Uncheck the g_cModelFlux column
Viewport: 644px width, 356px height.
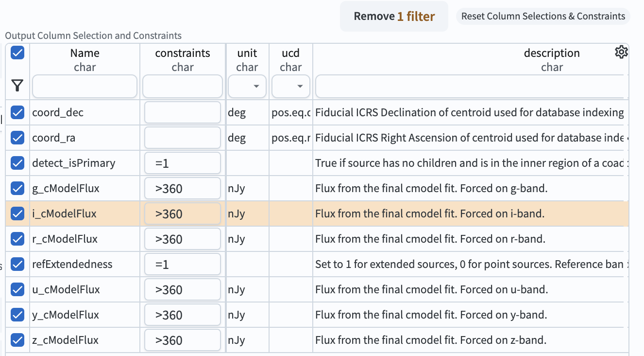(x=17, y=188)
